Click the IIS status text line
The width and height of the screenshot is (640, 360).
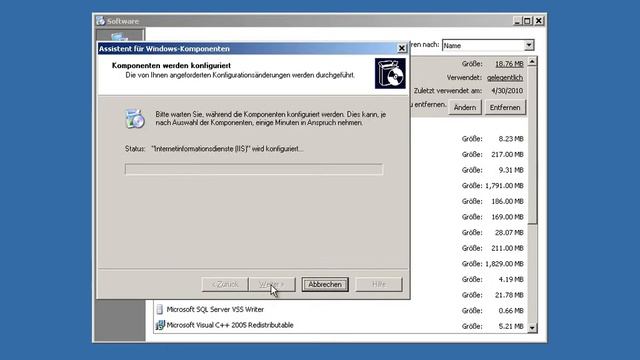pos(227,149)
